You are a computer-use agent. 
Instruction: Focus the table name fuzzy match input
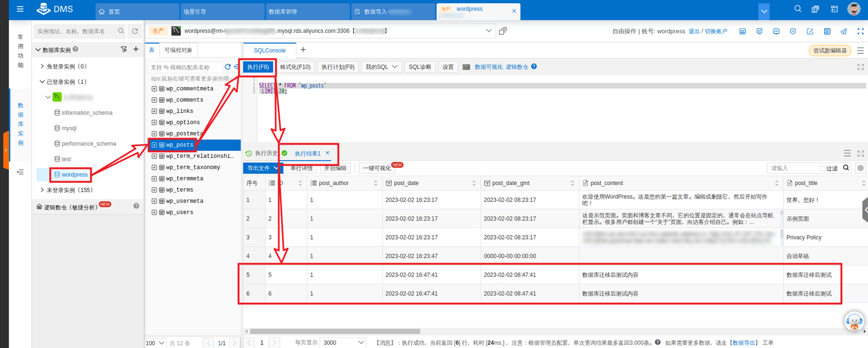click(x=184, y=67)
